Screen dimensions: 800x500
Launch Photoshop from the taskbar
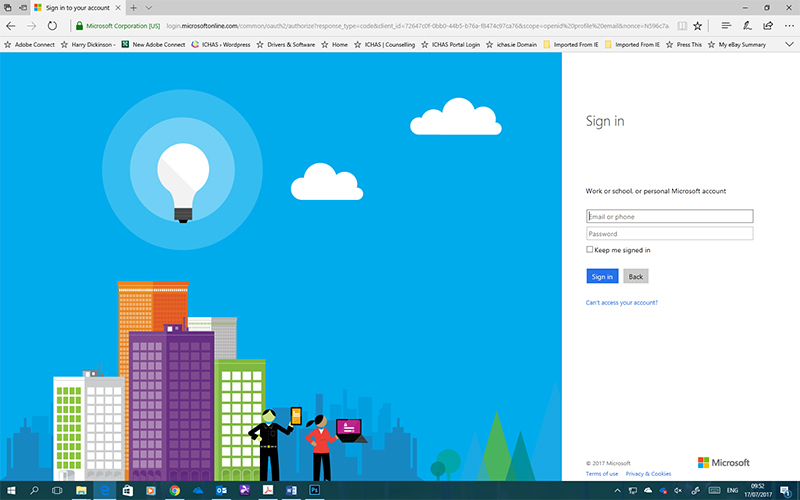click(313, 491)
